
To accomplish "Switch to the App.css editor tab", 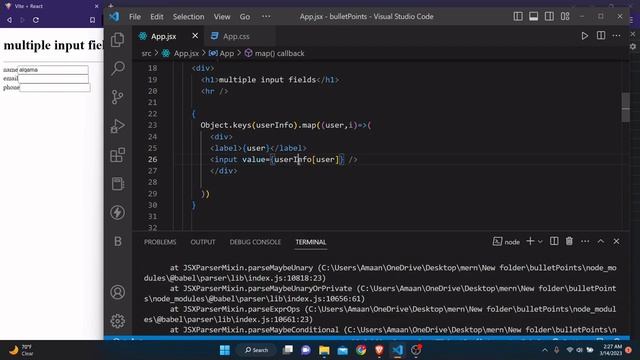I will click(x=236, y=36).
